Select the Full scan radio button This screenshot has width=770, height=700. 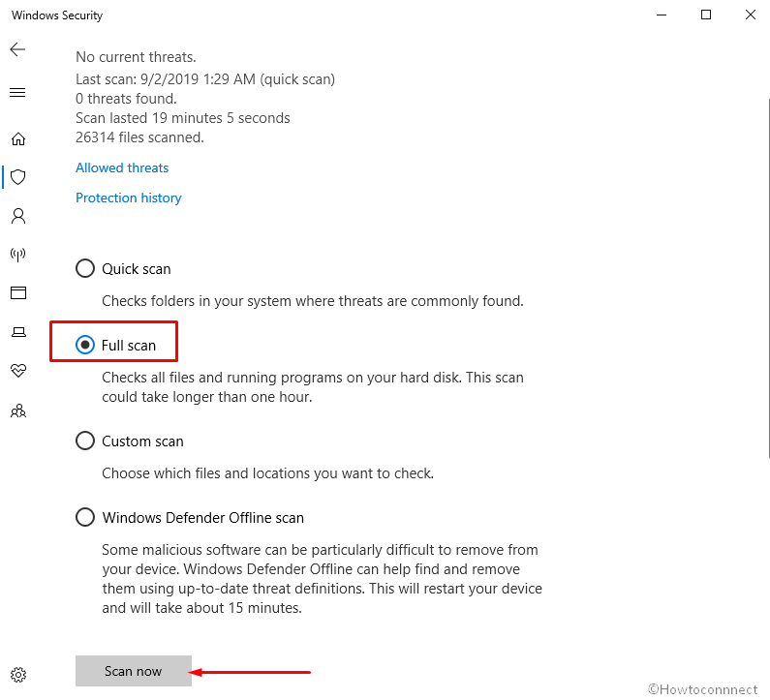(x=85, y=345)
